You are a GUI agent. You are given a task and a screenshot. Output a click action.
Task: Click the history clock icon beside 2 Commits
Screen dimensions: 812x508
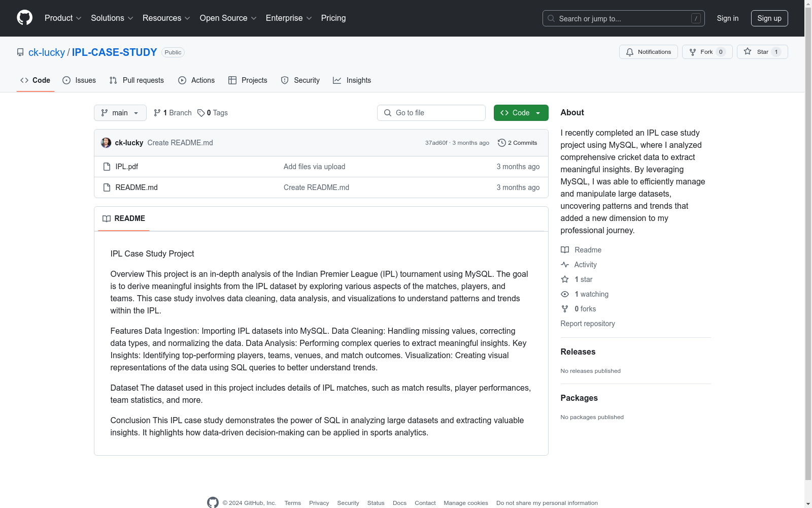point(502,143)
